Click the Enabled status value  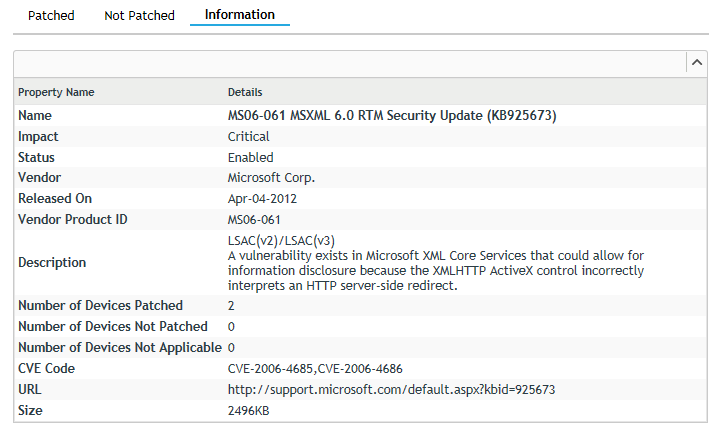250,158
